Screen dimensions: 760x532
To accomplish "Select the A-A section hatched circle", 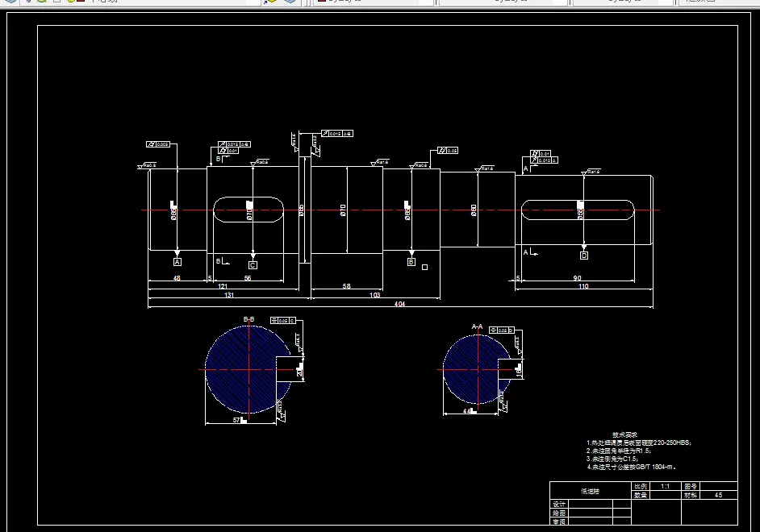I will pos(477,369).
